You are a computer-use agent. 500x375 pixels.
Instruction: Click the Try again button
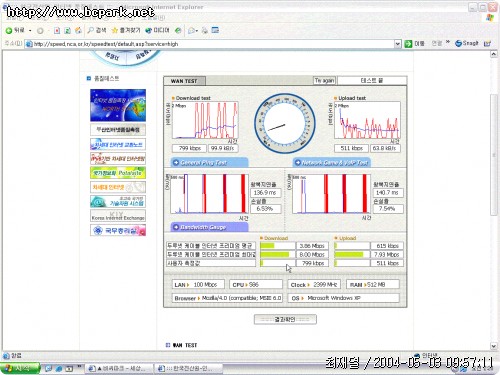click(x=324, y=81)
